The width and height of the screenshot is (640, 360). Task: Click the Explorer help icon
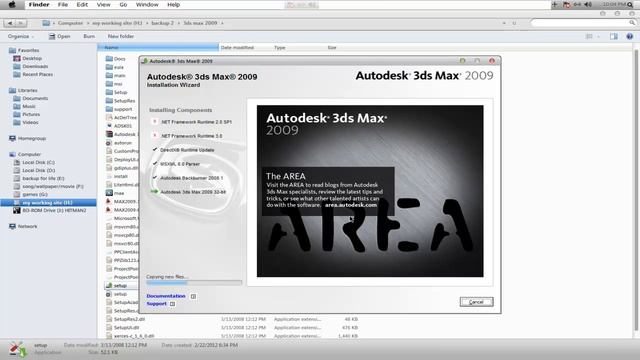(x=629, y=36)
